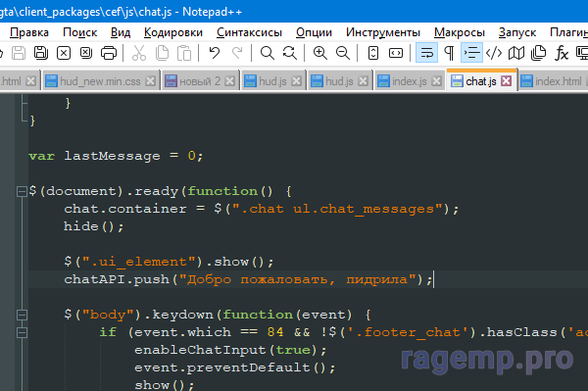Click the 'chat.container' assignment line
The width and height of the screenshot is (588, 391).
pyautogui.click(x=261, y=209)
